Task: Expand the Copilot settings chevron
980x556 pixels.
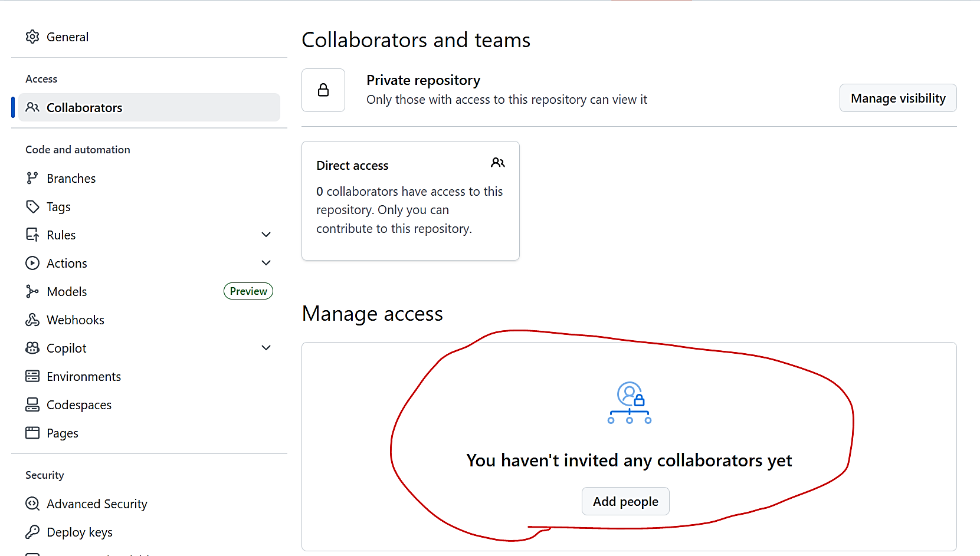Action: point(266,348)
